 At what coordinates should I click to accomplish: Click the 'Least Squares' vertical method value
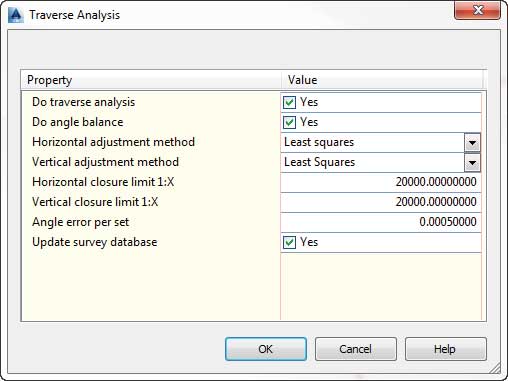coord(319,162)
